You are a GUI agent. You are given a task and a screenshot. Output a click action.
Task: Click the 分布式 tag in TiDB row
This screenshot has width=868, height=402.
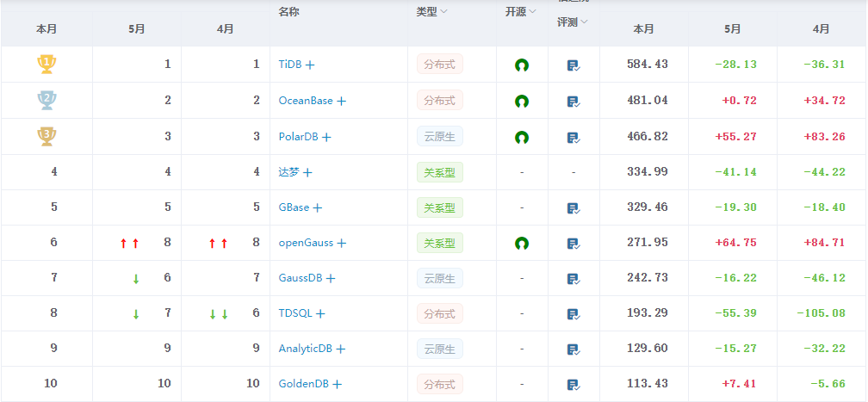tap(439, 65)
